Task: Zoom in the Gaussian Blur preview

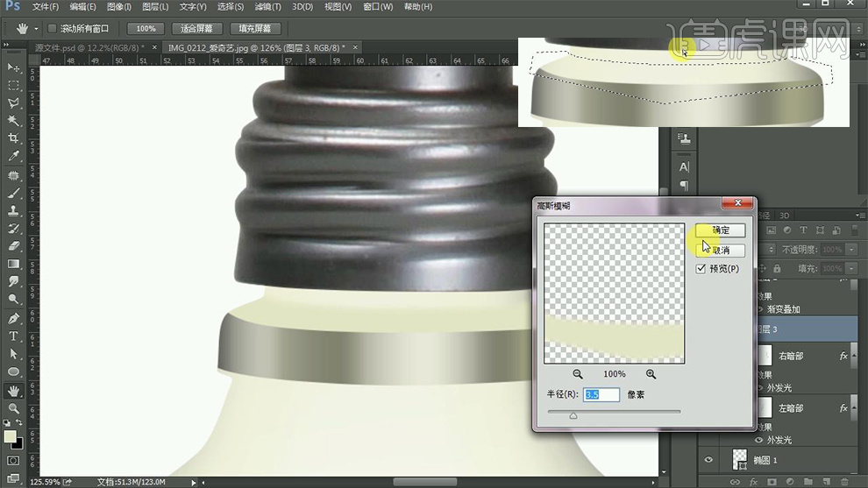Action: 651,374
